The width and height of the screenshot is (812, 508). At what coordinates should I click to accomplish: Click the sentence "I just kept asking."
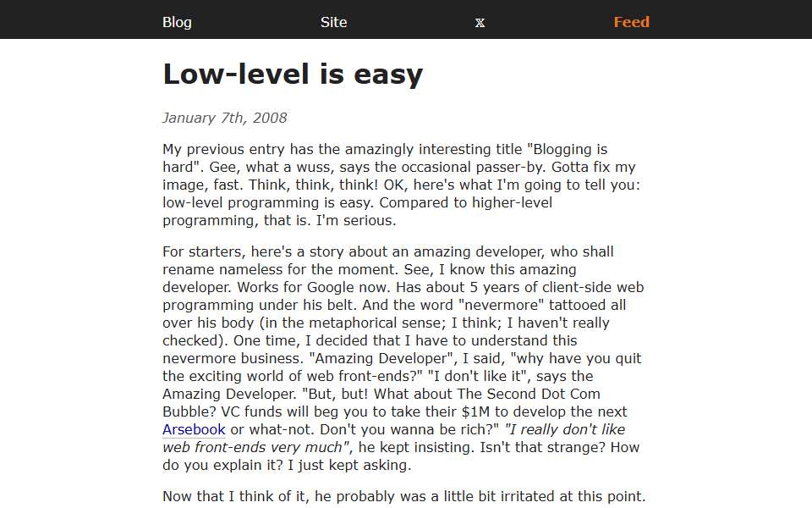coord(349,466)
